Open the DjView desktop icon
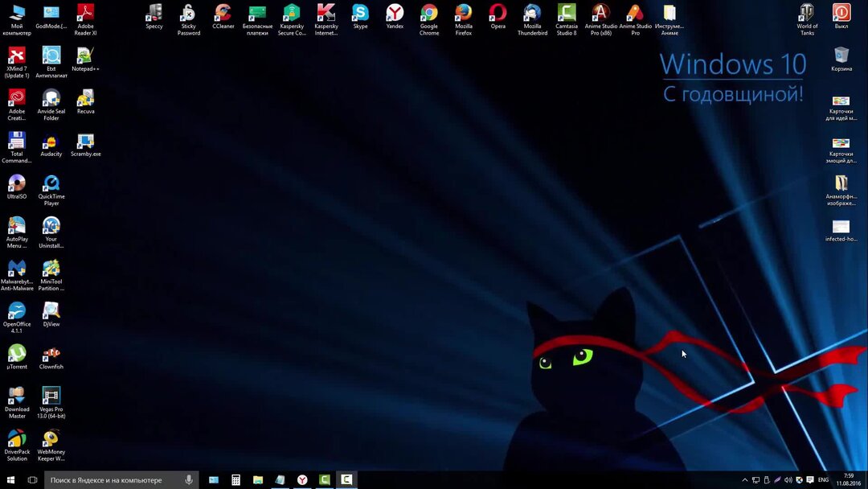868x489 pixels. (x=51, y=314)
